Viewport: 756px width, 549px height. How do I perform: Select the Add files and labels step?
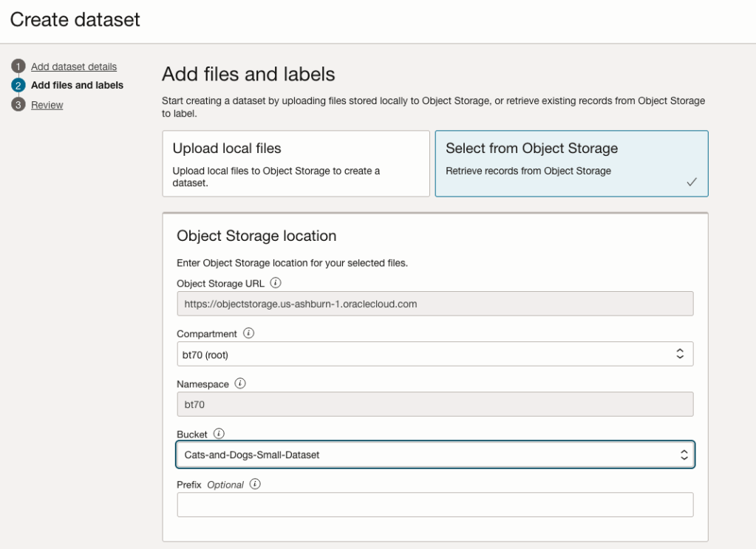tap(77, 86)
